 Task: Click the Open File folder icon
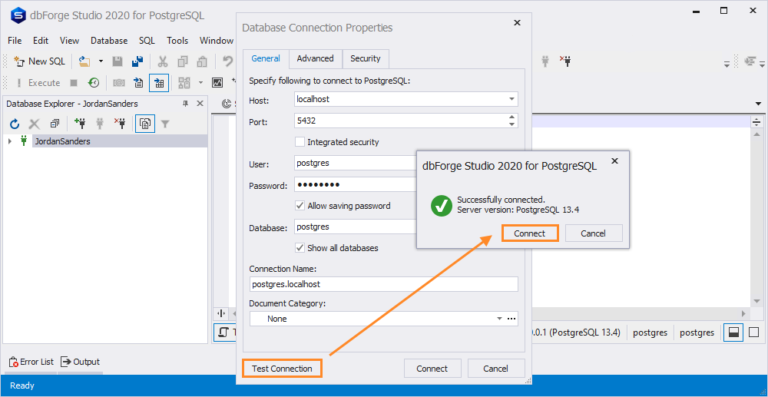(x=85, y=61)
